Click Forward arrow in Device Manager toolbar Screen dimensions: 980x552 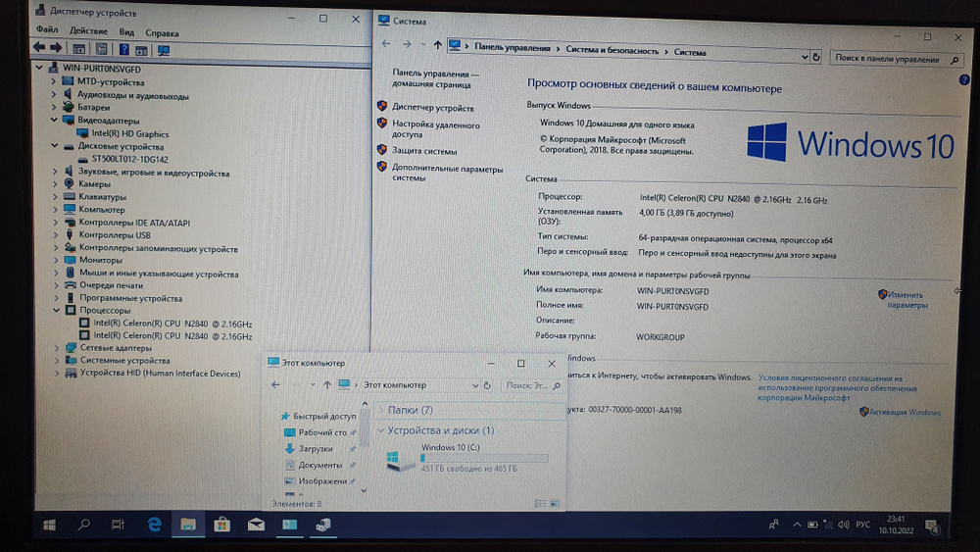[x=56, y=47]
